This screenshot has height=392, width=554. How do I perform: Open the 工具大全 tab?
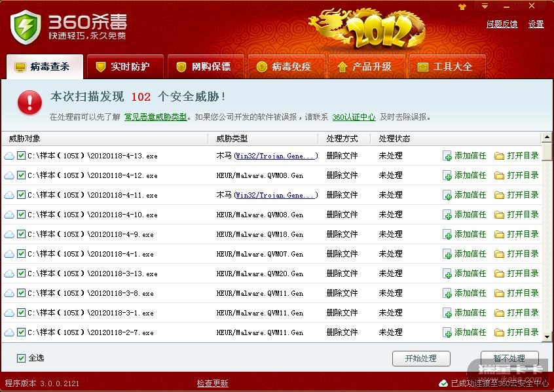coord(447,66)
